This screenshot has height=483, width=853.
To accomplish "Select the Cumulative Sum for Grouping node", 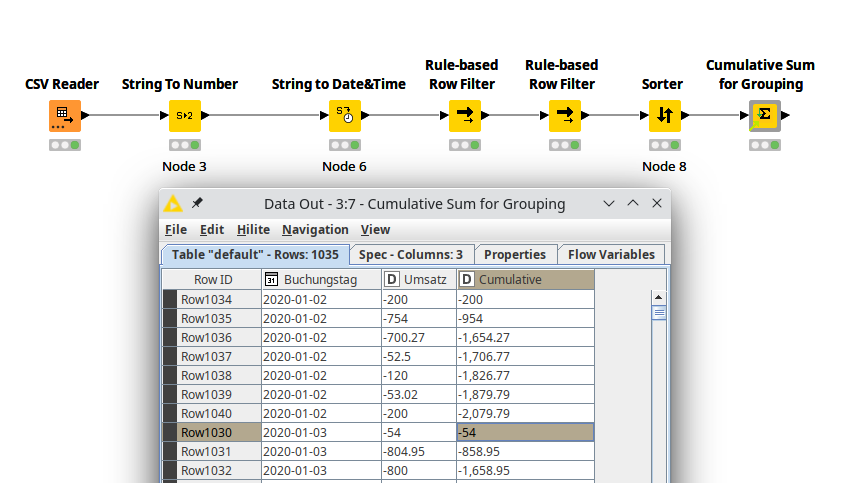I will 764,115.
